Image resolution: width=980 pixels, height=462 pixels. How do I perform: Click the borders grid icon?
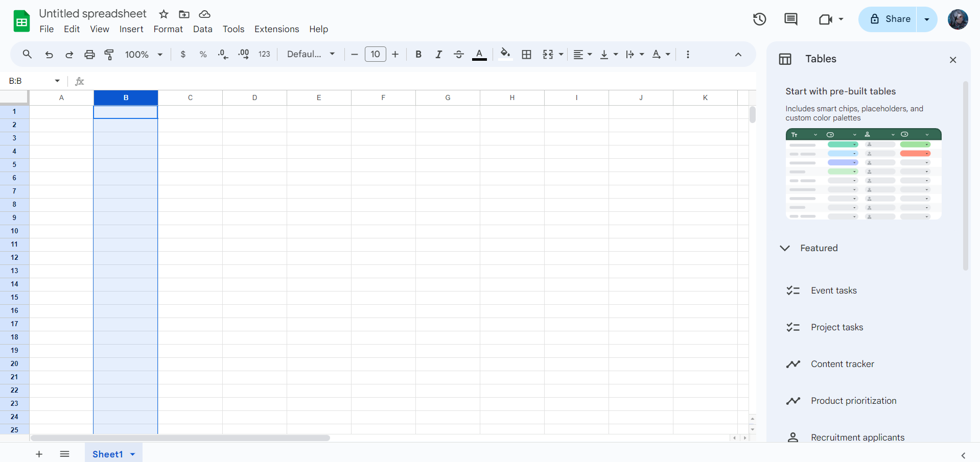[526, 54]
